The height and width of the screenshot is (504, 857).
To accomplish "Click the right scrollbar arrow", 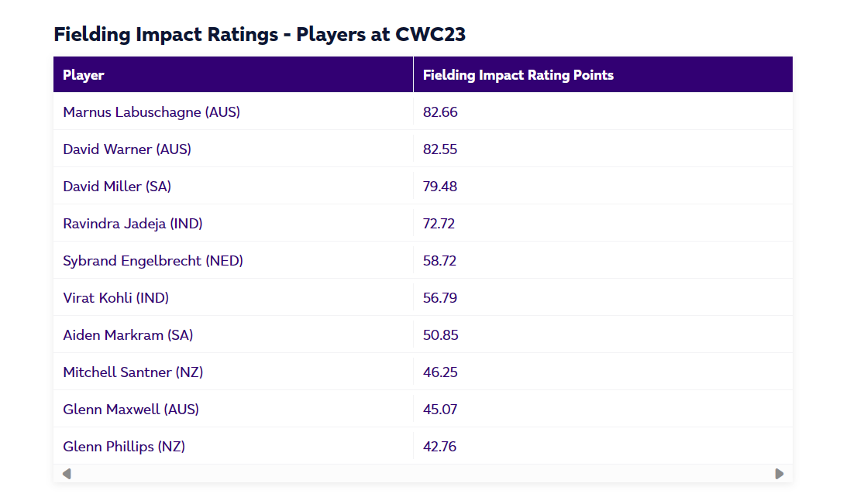I will click(778, 472).
